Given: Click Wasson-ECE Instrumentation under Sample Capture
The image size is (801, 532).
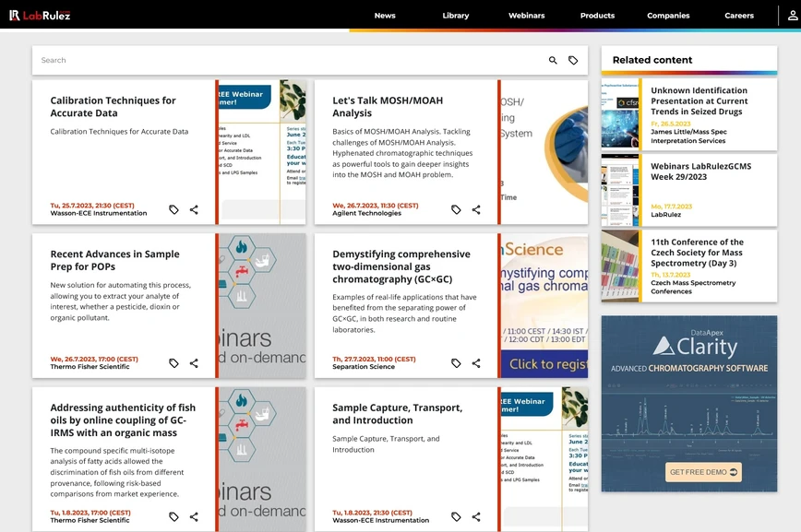Looking at the screenshot, I should (380, 520).
